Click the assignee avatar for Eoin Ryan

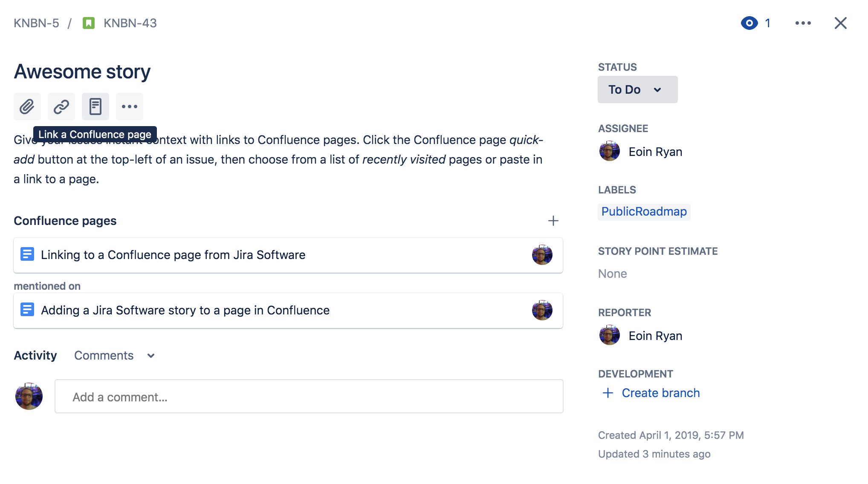tap(609, 151)
